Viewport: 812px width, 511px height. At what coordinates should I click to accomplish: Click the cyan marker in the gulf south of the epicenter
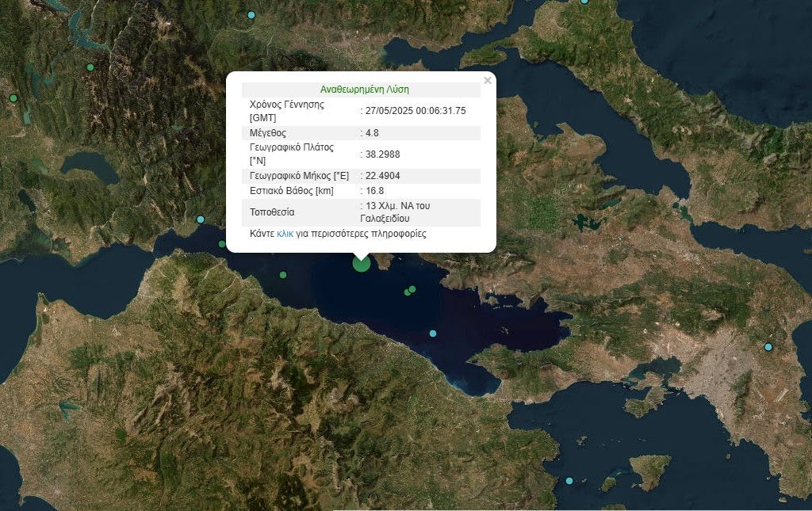click(x=433, y=334)
